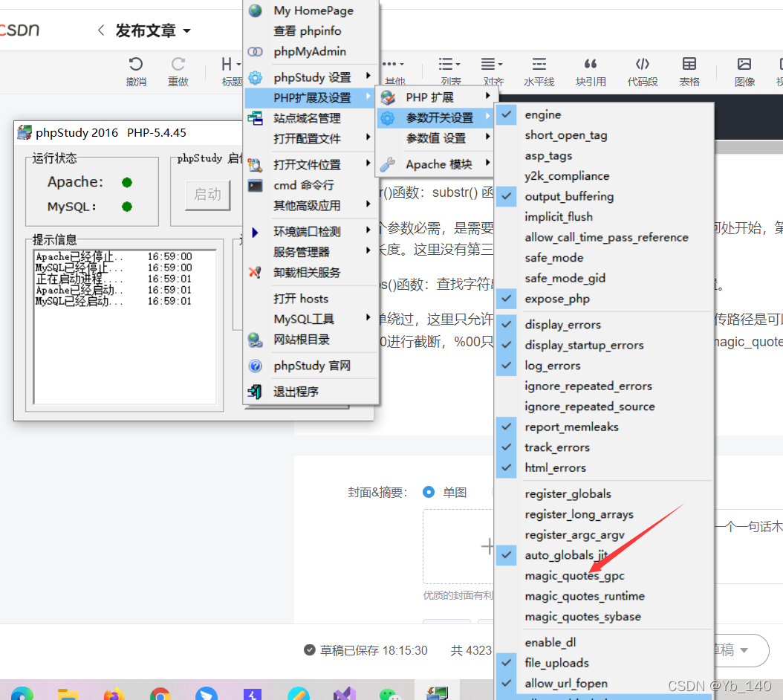Viewport: 783px width, 700px height.
Task: Toggle log_errors setting
Action: click(x=604, y=366)
